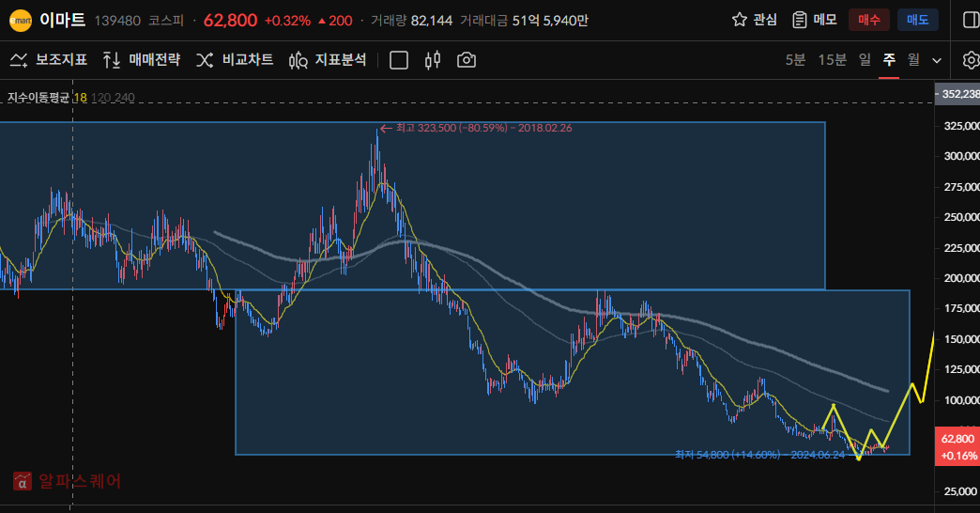Click the 최고 323,500 high price label
Image resolution: width=980 pixels, height=513 pixels.
point(483,128)
